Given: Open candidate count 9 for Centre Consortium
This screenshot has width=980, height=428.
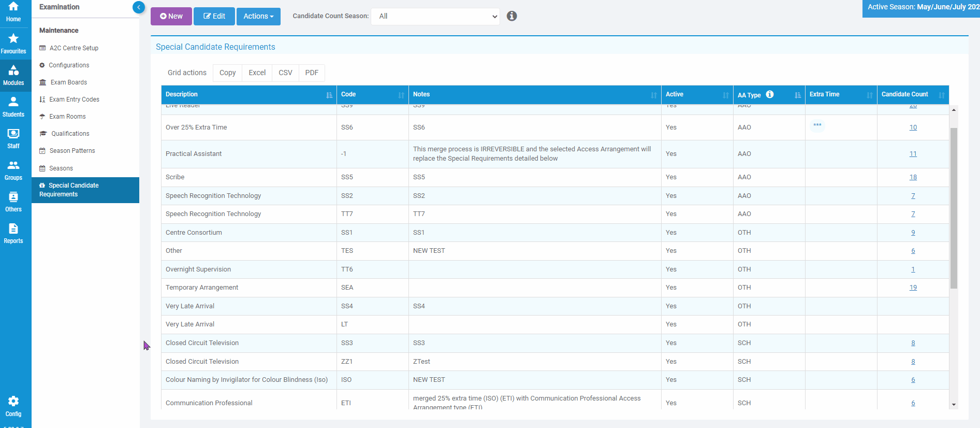Looking at the screenshot, I should tap(913, 233).
